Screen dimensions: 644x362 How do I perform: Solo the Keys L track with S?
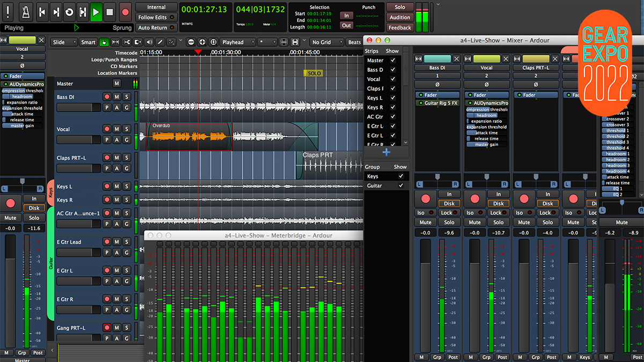(126, 186)
